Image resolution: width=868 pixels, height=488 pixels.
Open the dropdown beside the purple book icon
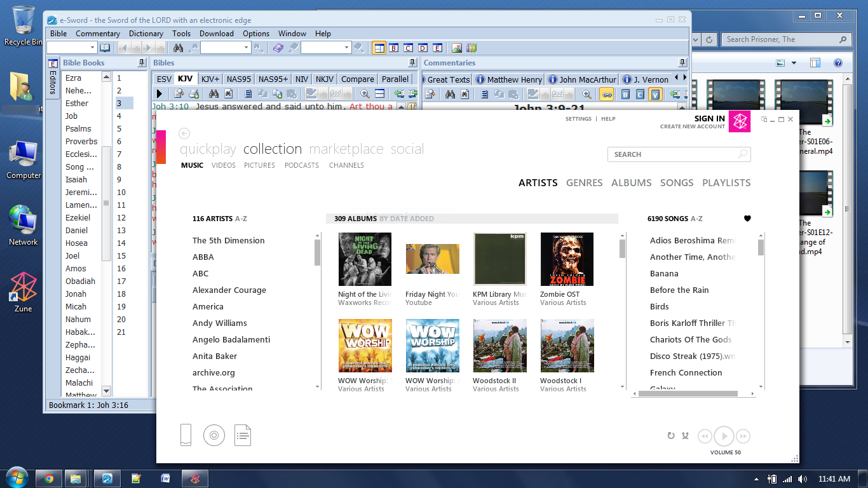pyautogui.click(x=347, y=48)
